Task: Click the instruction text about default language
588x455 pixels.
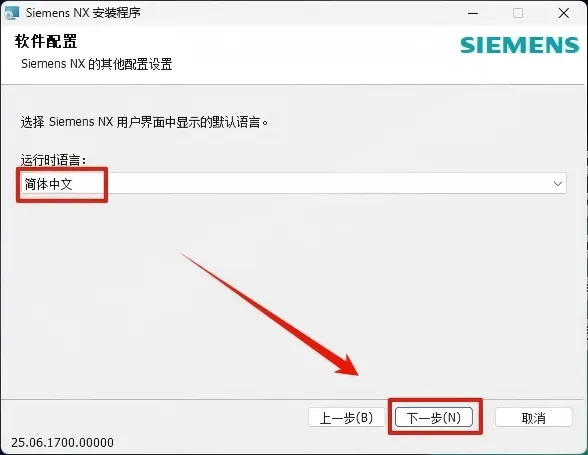Action: click(144, 122)
